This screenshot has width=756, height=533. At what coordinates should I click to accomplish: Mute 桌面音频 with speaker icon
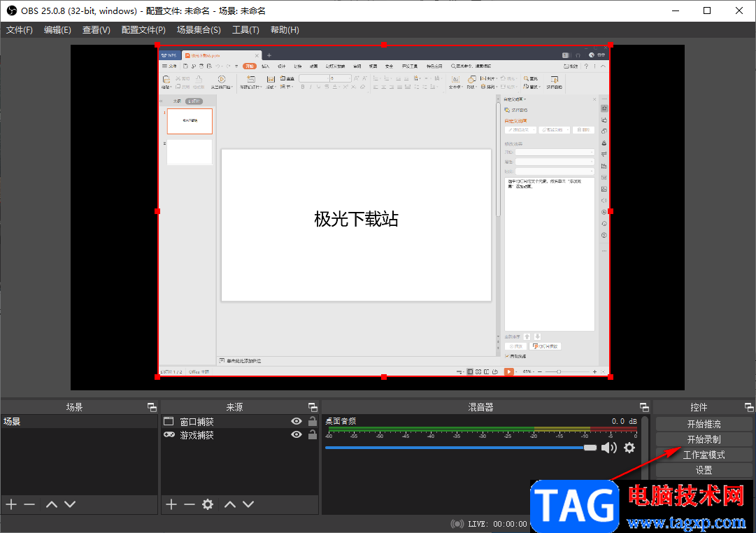coord(609,448)
